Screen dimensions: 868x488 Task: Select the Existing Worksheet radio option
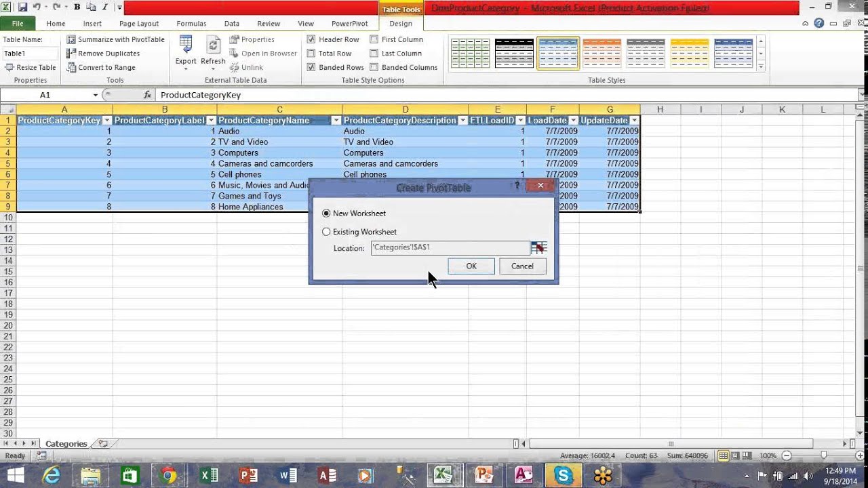coord(326,232)
